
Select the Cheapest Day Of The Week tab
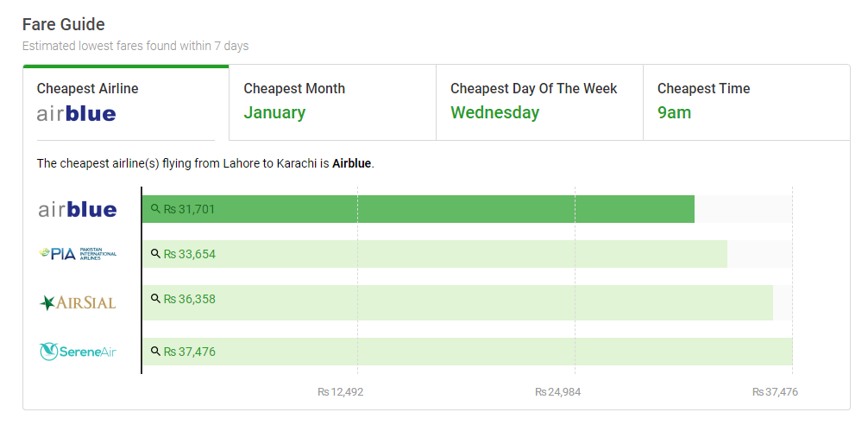pos(539,102)
